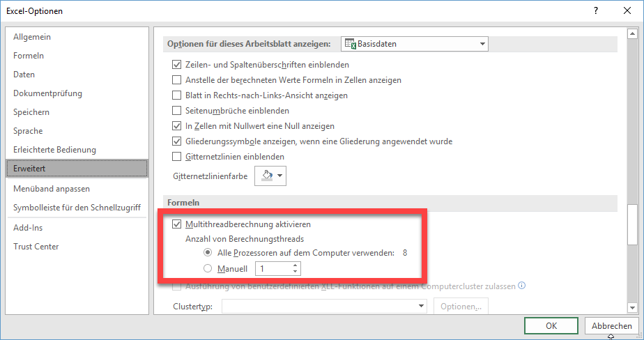
Task: Go to the Trust Center section
Action: [36, 247]
